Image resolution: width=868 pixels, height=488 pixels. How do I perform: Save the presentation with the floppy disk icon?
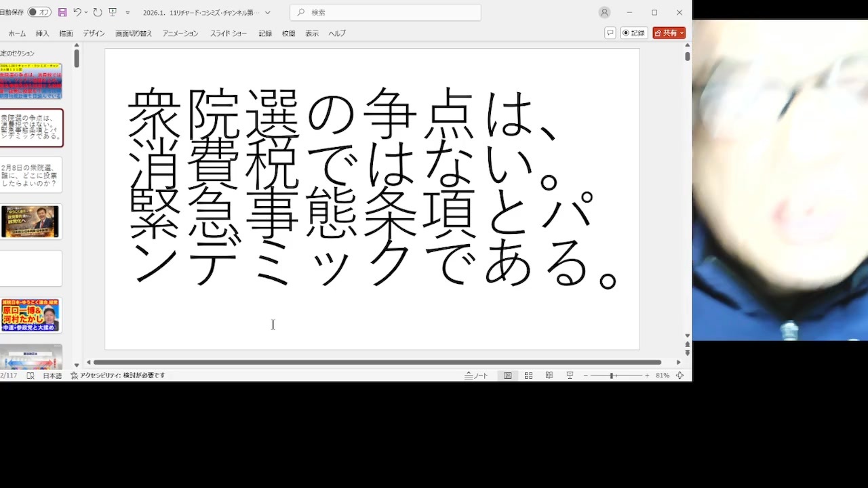point(62,12)
